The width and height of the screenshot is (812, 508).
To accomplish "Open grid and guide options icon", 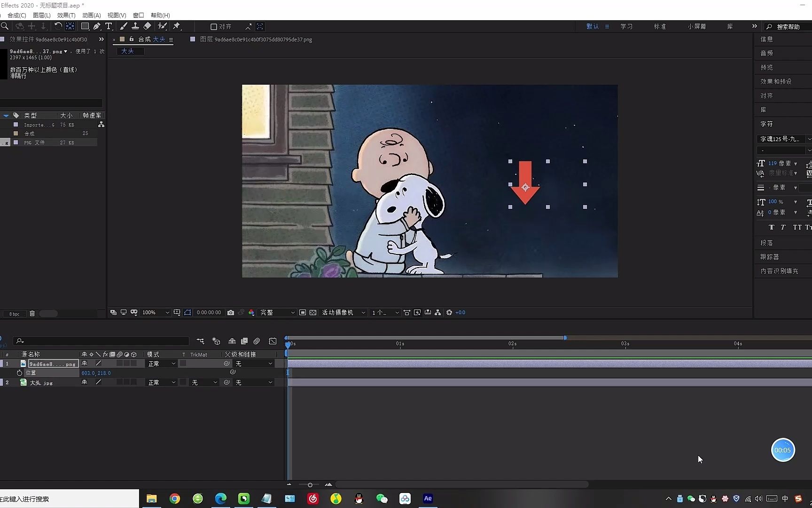I will click(x=177, y=312).
